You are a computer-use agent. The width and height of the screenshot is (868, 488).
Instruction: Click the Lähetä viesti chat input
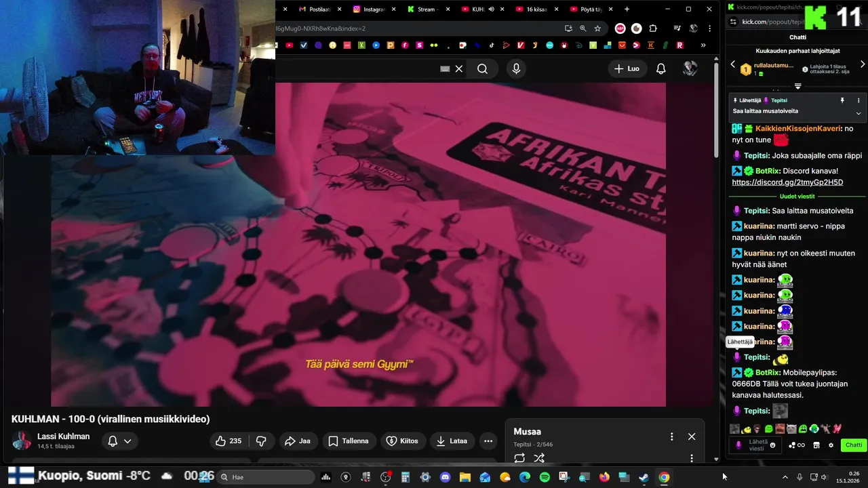click(x=756, y=445)
